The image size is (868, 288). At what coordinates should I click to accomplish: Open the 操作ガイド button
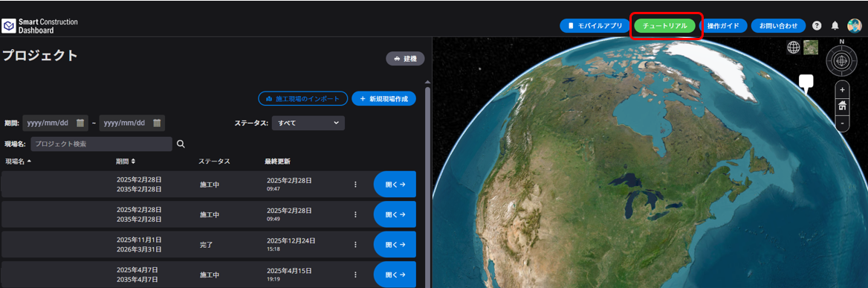click(724, 26)
